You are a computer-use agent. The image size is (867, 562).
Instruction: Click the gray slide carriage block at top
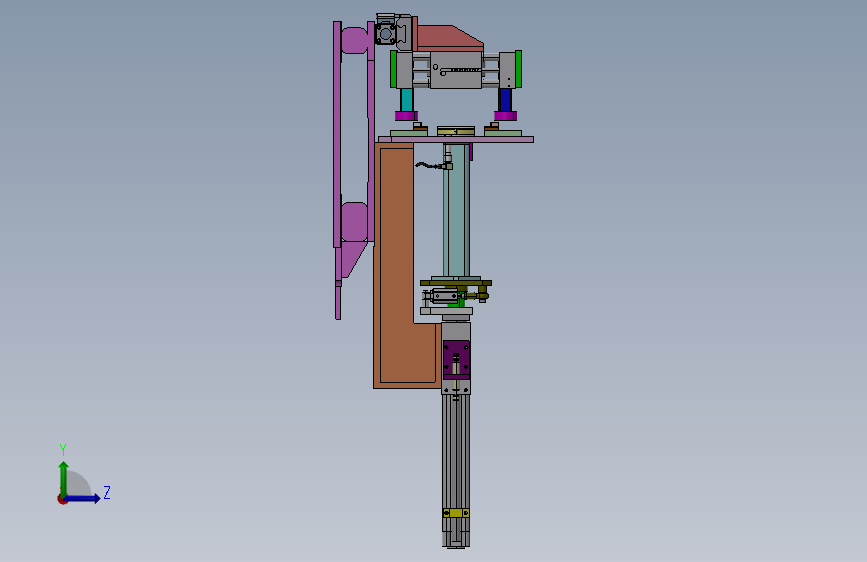[456, 70]
